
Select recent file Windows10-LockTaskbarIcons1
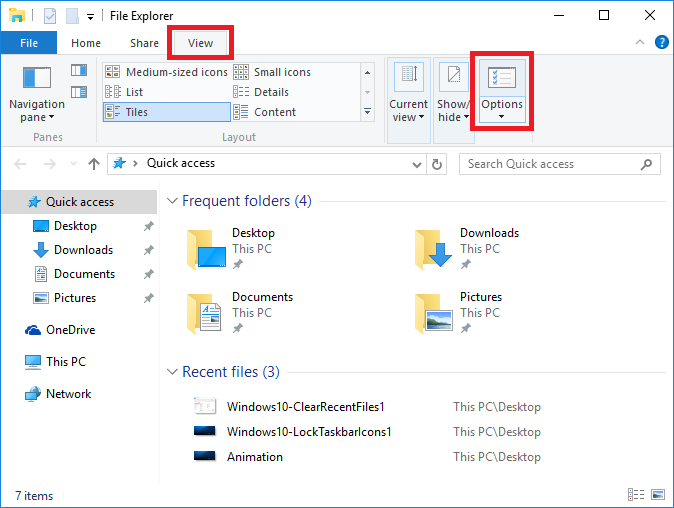(309, 431)
